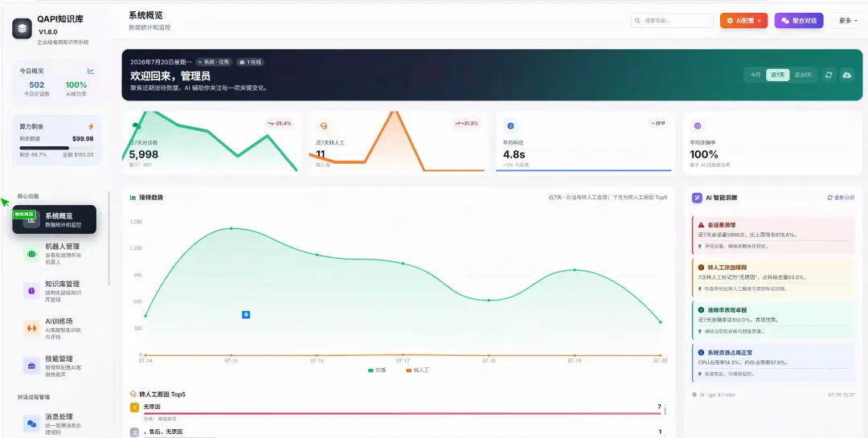868x438 pixels.
Task: Click the warning triangle icon on 会话量激增
Action: [x=701, y=225]
